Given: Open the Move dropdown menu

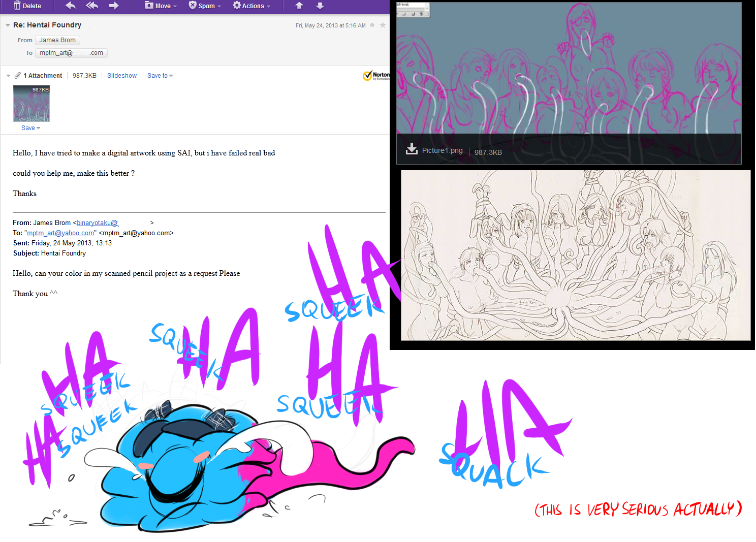Looking at the screenshot, I should pos(161,6).
